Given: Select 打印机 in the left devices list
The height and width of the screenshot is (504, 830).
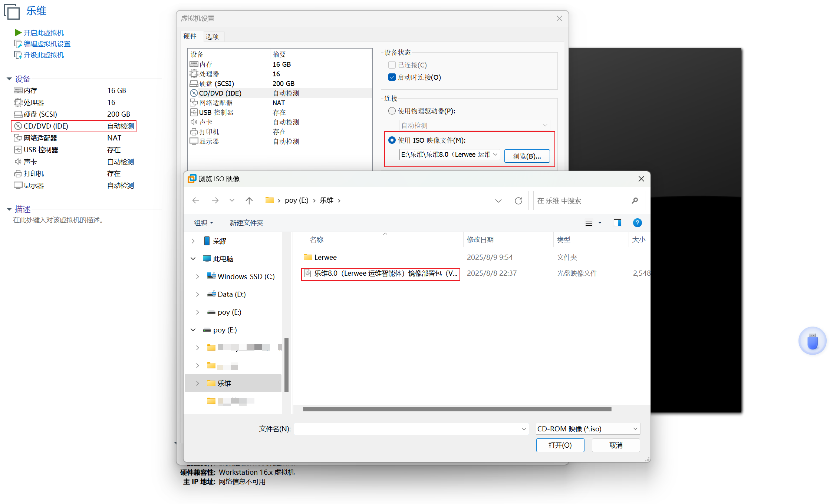Looking at the screenshot, I should click(73, 173).
